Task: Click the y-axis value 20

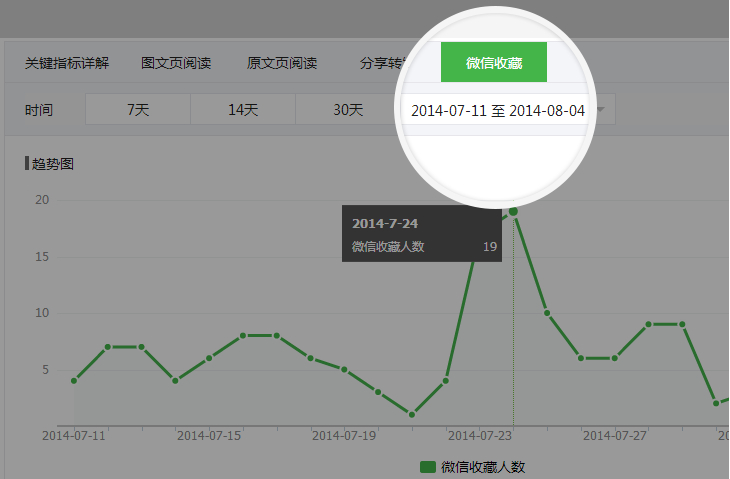Action: coord(42,200)
